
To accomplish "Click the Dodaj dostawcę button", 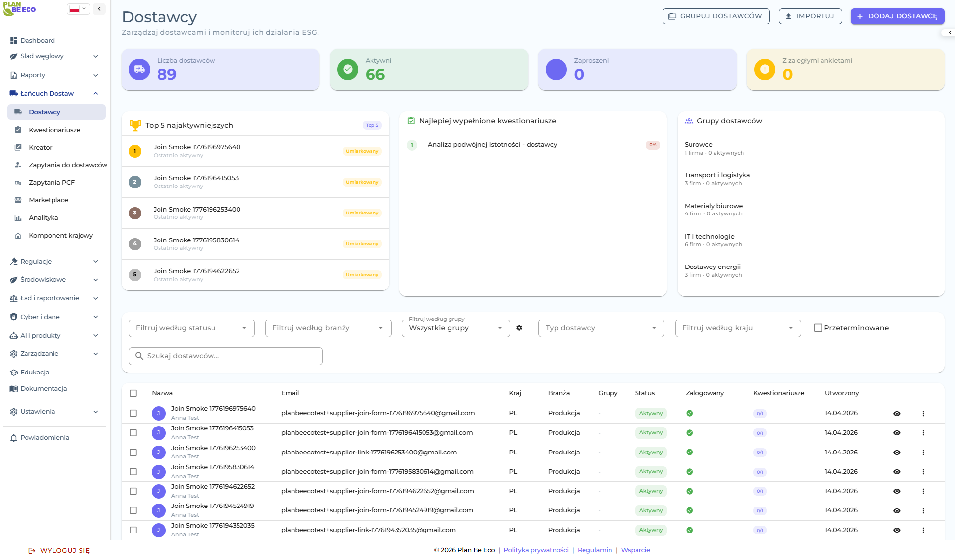I will (x=897, y=16).
